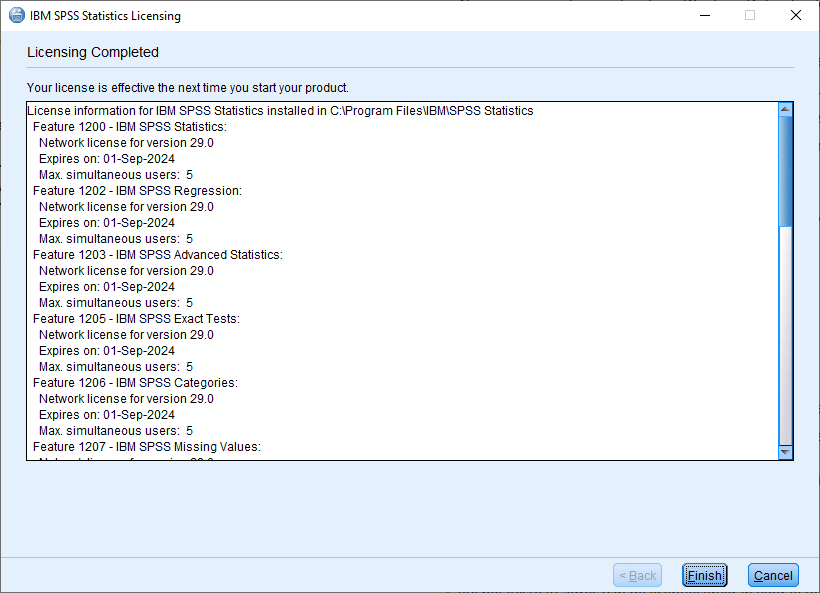Click the 'Licensing Completed' heading
The image size is (820, 593).
93,52
